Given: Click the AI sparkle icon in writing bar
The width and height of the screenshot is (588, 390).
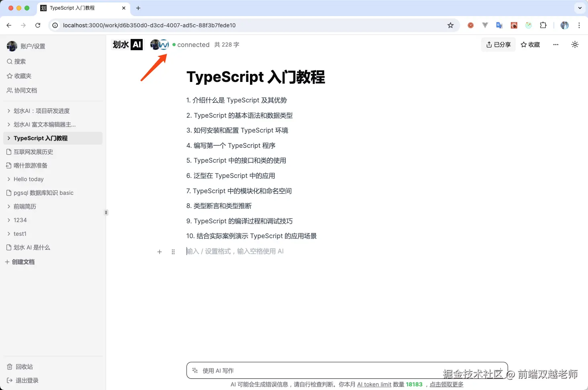Looking at the screenshot, I should (196, 370).
